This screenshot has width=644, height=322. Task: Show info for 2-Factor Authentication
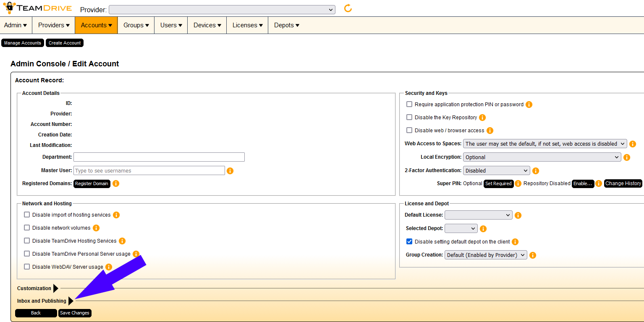(536, 171)
